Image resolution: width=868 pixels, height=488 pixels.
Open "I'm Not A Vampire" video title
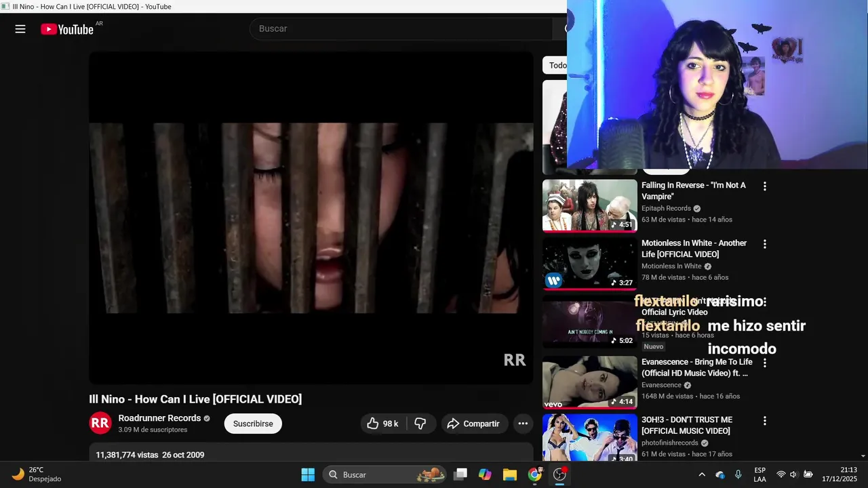[x=694, y=190]
